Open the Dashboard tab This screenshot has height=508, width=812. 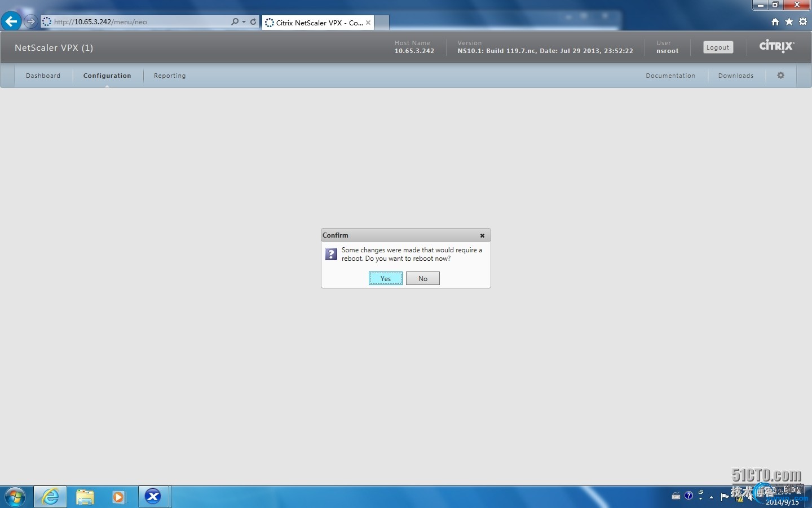click(43, 76)
